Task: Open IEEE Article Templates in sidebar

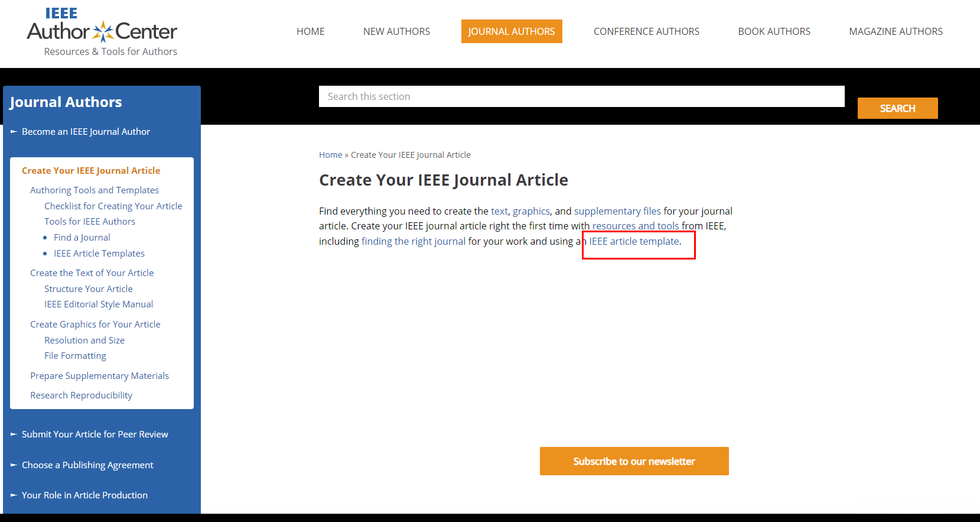Action: [99, 253]
